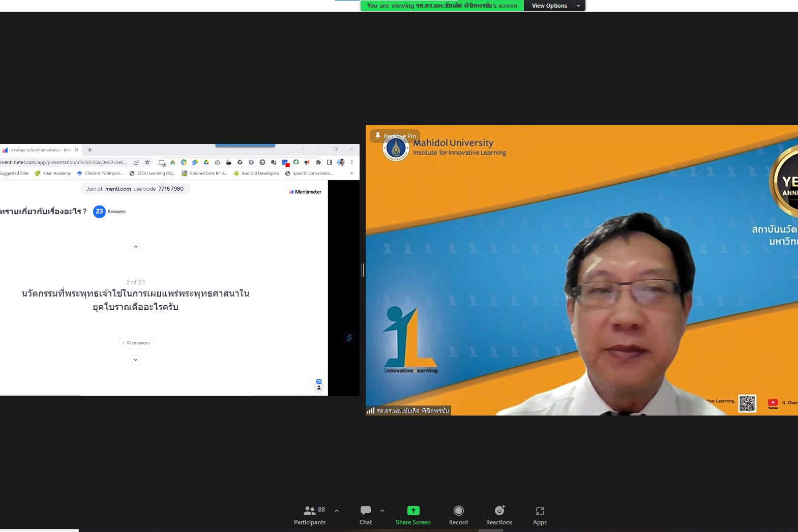Go to the next answer with down chevron
The image size is (798, 532).
tap(135, 360)
